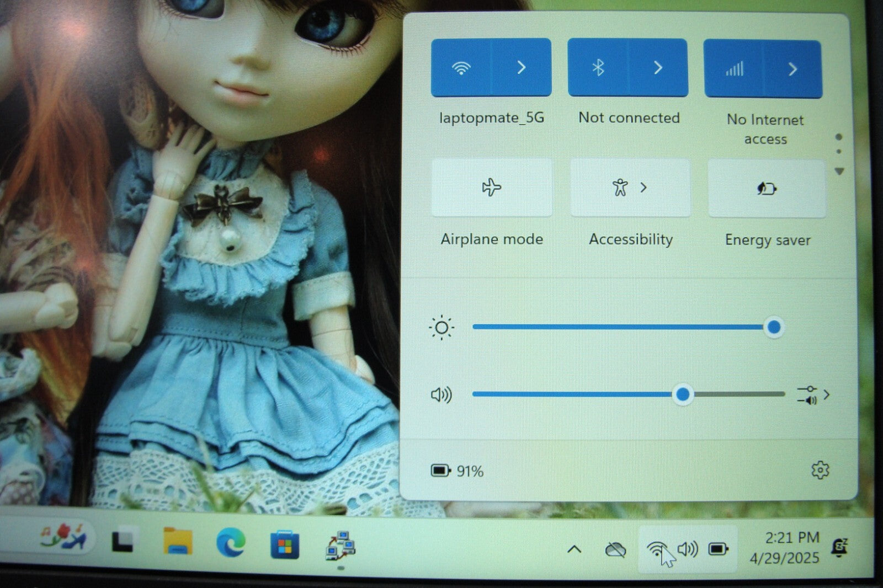Click the brightness slider handle

click(x=774, y=328)
